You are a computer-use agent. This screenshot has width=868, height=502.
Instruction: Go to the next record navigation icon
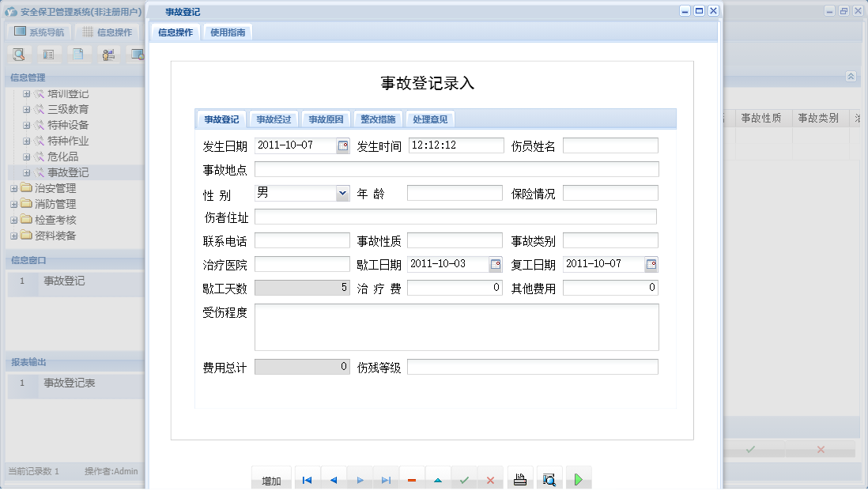pos(360,478)
